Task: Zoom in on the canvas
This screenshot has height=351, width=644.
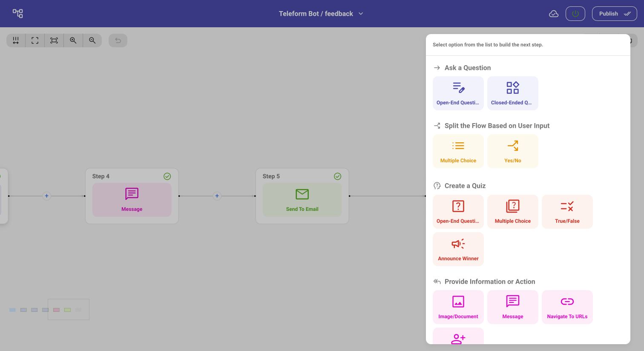Action: coord(73,40)
